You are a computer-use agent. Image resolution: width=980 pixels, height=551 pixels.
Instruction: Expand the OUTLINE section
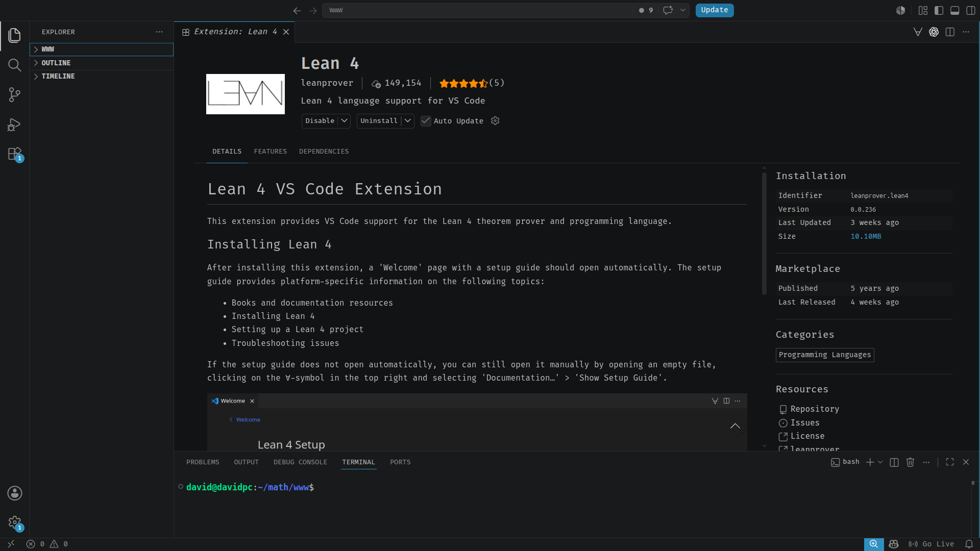coord(102,63)
